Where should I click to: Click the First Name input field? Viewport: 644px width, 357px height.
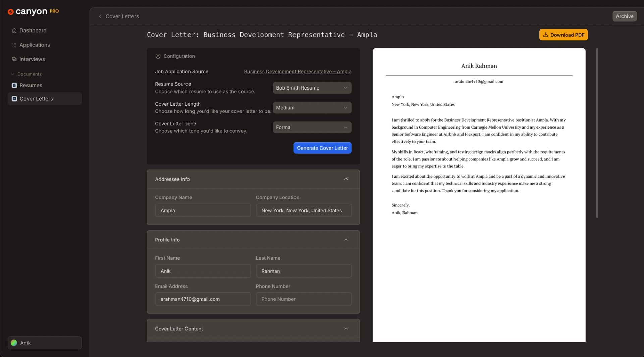203,271
